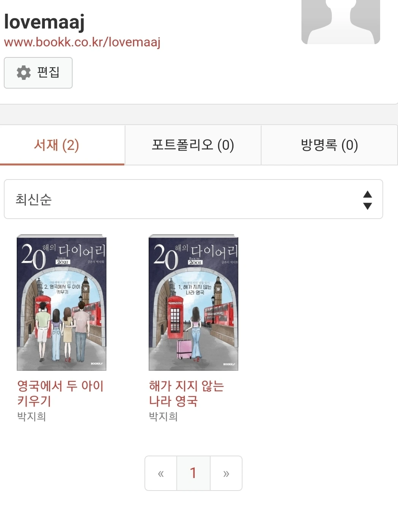Click the gear icon in 편집 button
Image resolution: width=398 pixels, height=532 pixels.
[x=24, y=72]
